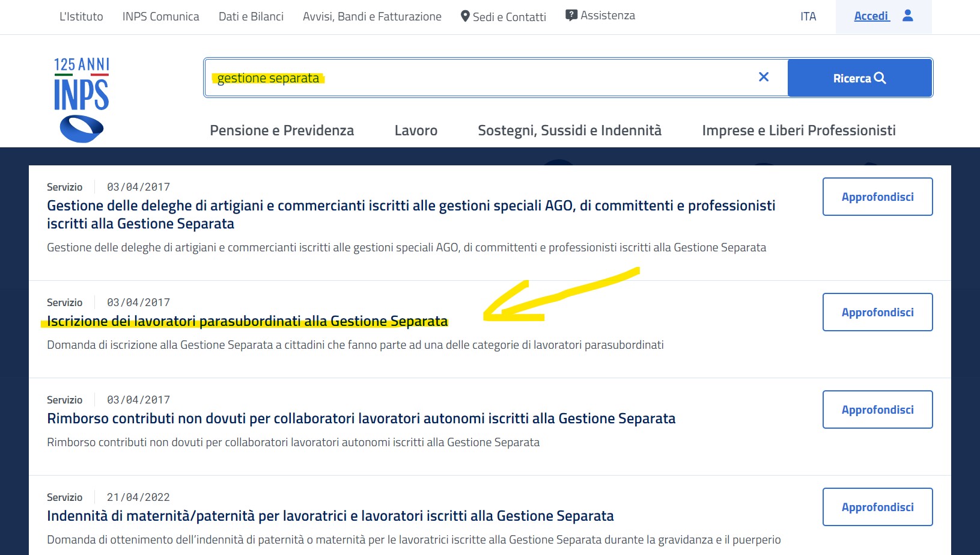Screen dimensions: 980x555
Task: Open Assistenza help link
Action: (600, 16)
